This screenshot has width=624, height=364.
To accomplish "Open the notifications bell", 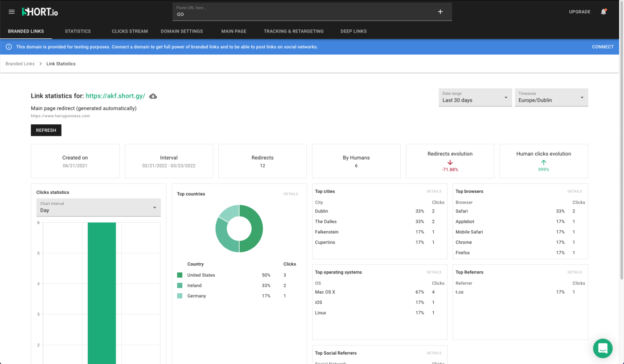I will pyautogui.click(x=603, y=12).
